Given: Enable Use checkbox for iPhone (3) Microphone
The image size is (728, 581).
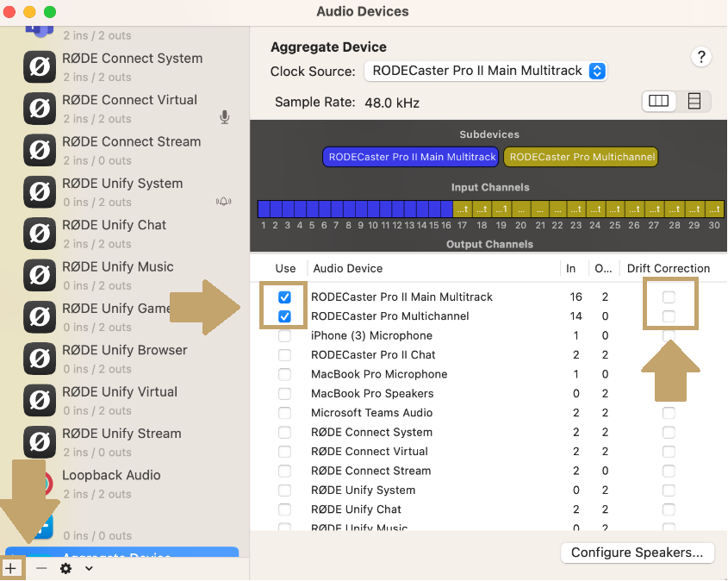Looking at the screenshot, I should tap(284, 336).
